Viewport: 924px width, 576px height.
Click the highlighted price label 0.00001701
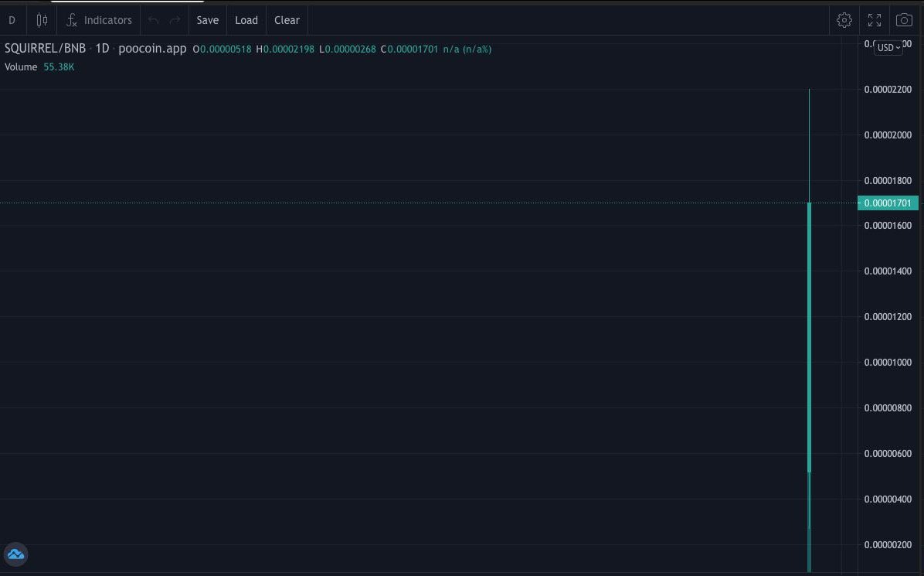(x=887, y=203)
